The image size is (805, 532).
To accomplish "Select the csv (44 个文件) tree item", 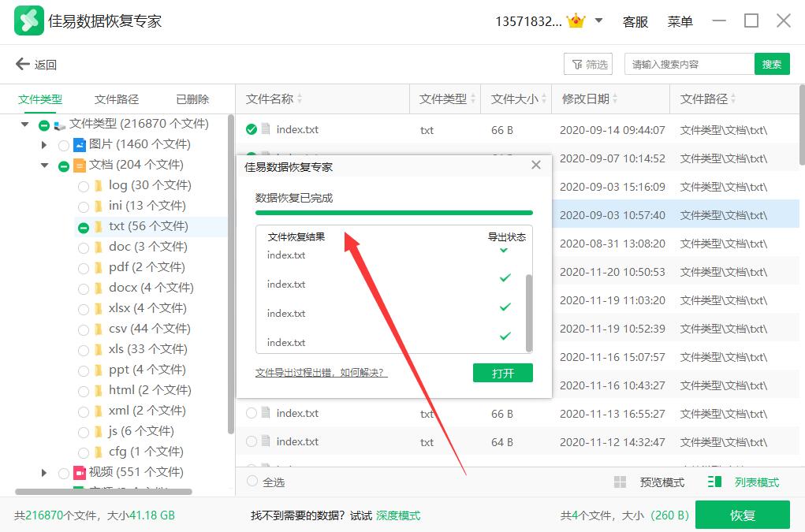I will 149,329.
